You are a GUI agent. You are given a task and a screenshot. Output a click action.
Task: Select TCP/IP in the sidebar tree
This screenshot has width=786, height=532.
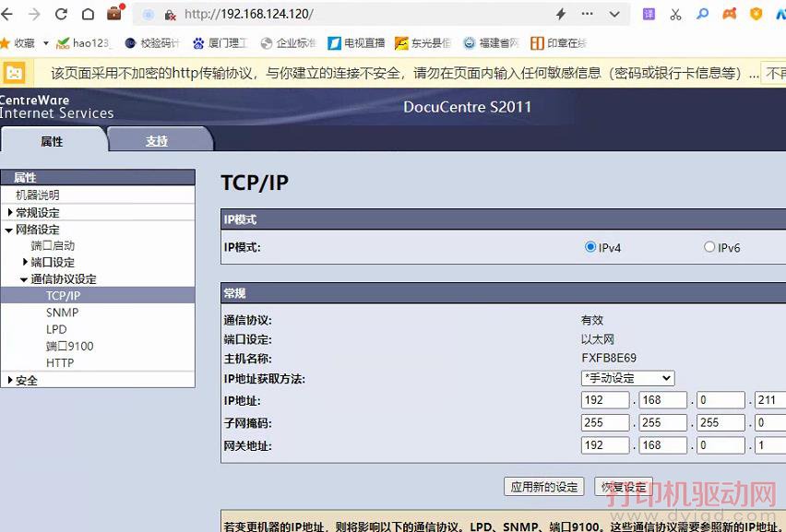(x=63, y=296)
